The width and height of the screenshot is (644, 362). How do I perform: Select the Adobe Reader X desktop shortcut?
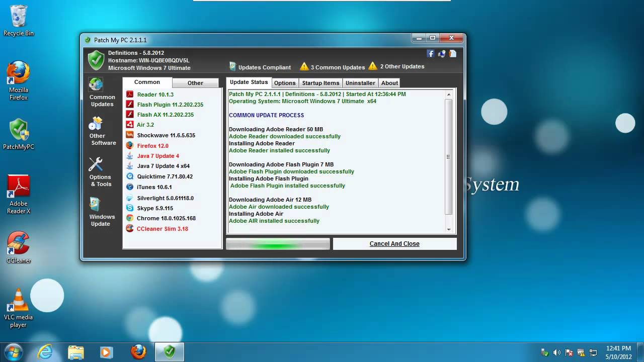pyautogui.click(x=19, y=194)
